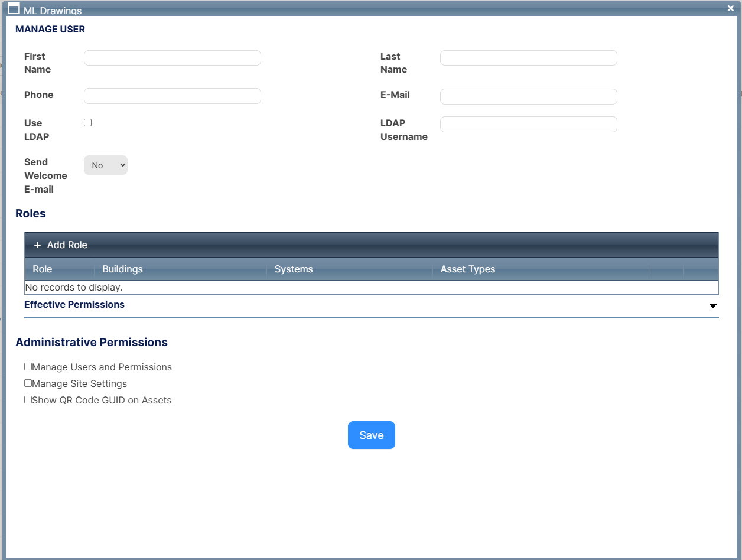
Task: Click the 'No records to display.' row
Action: tap(372, 288)
